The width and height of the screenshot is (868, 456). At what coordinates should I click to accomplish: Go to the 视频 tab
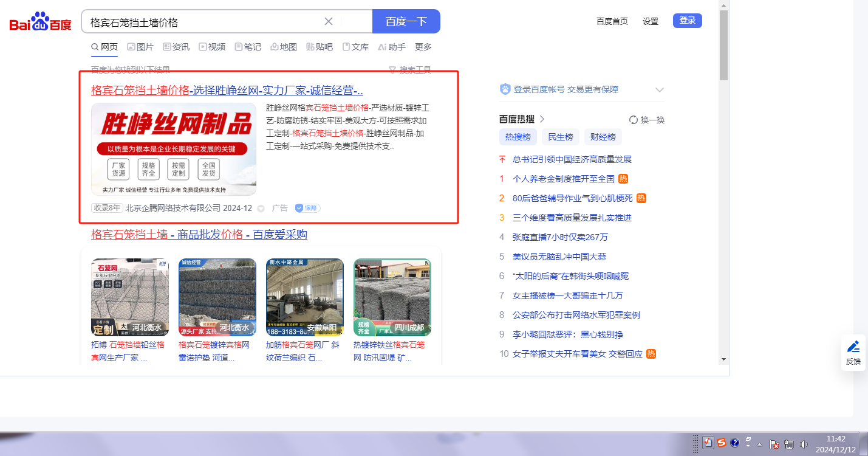click(x=212, y=47)
